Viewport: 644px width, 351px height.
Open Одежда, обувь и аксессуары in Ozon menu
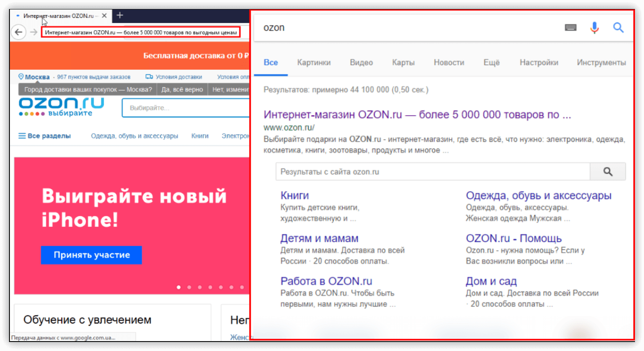pos(134,136)
